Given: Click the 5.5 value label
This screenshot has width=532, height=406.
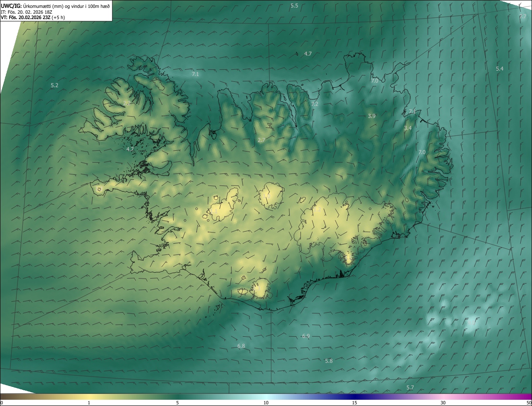Looking at the screenshot, I should 294,6.
